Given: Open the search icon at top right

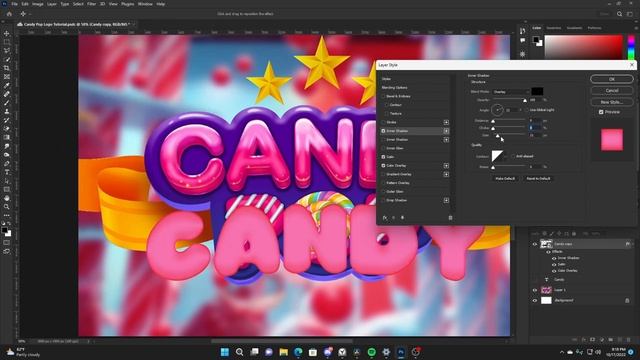Looking at the screenshot, I should coord(619,14).
